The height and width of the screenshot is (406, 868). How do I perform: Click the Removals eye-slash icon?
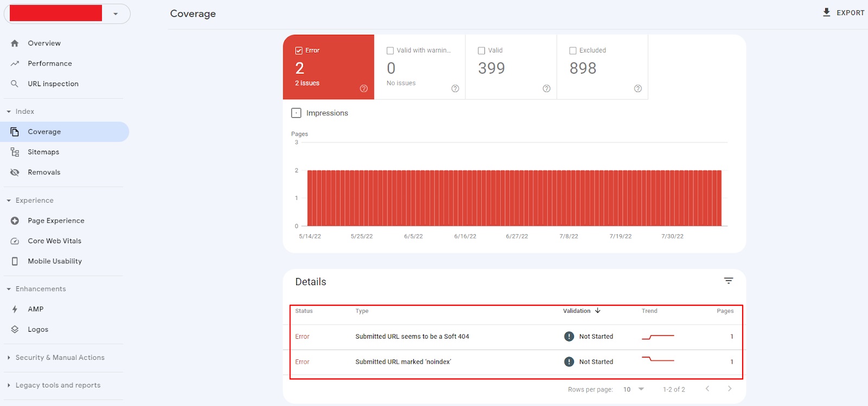(15, 172)
